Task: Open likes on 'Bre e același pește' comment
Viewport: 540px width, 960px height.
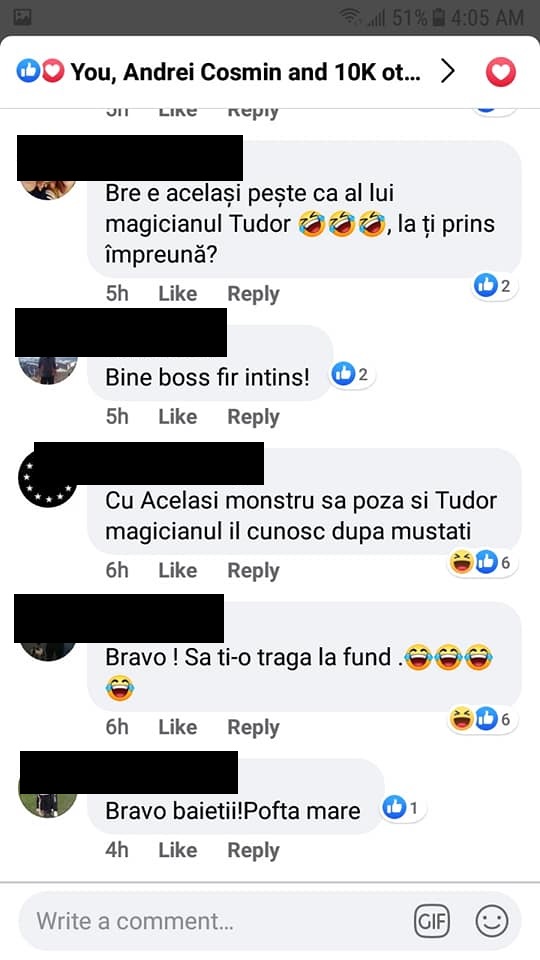Action: click(x=495, y=285)
